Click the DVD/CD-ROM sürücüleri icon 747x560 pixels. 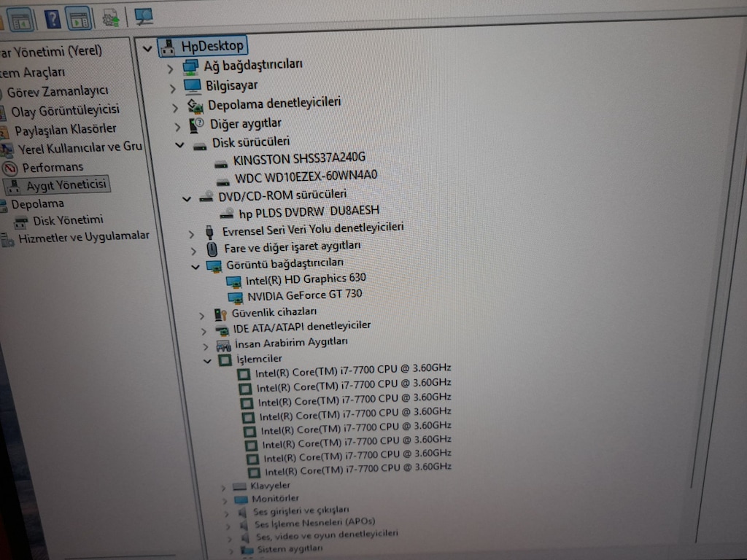[x=206, y=197]
